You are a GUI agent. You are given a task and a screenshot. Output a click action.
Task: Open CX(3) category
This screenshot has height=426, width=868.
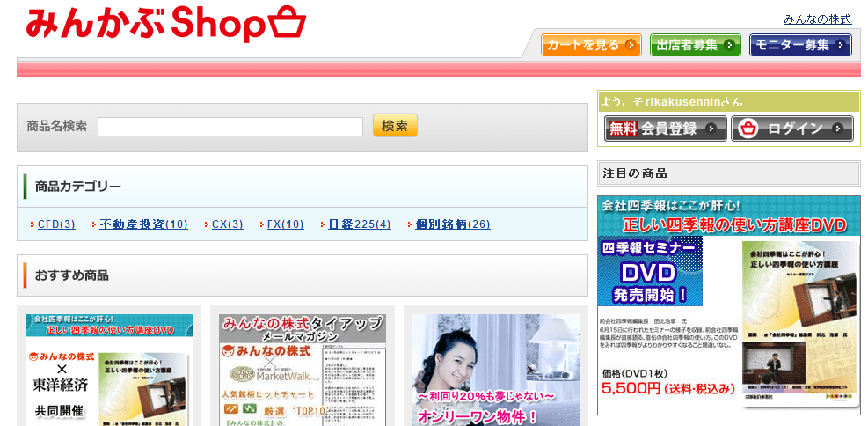click(228, 224)
